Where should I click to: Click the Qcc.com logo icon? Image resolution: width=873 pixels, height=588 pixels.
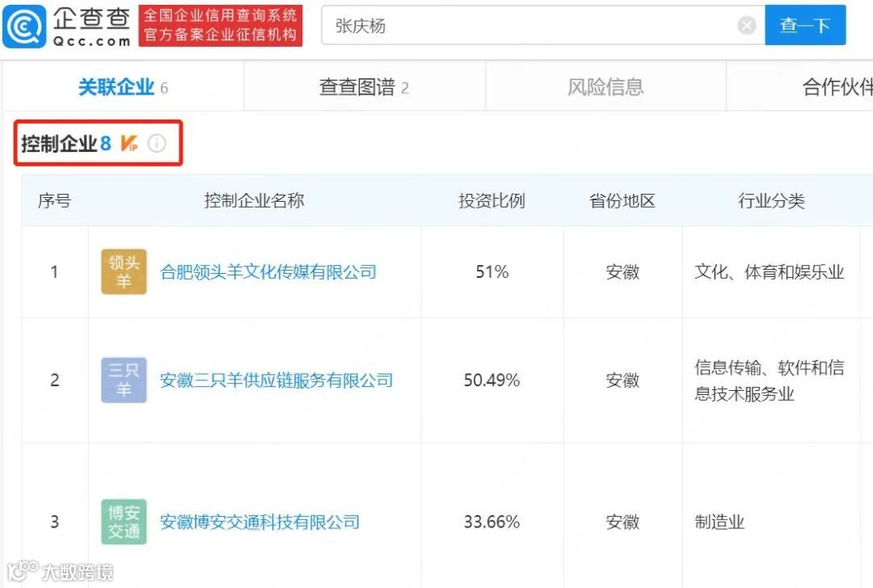click(24, 26)
